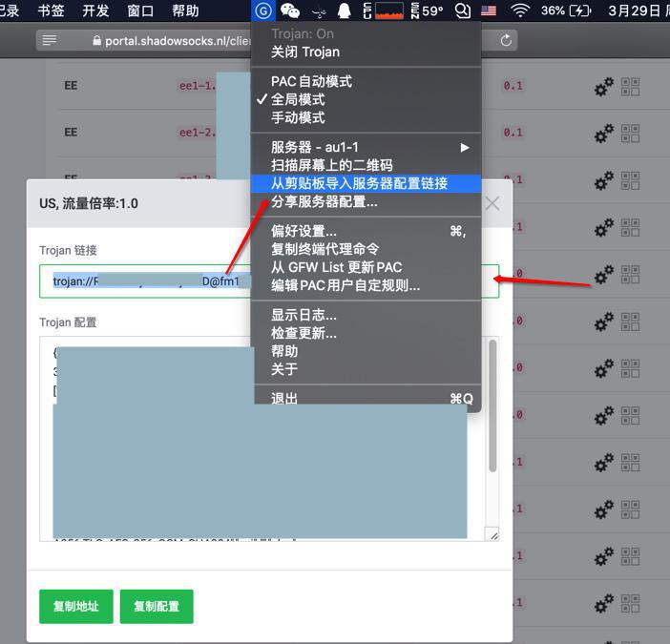Click the last row's gears icon above 复制 buttons
The height and width of the screenshot is (644, 670).
(604, 556)
